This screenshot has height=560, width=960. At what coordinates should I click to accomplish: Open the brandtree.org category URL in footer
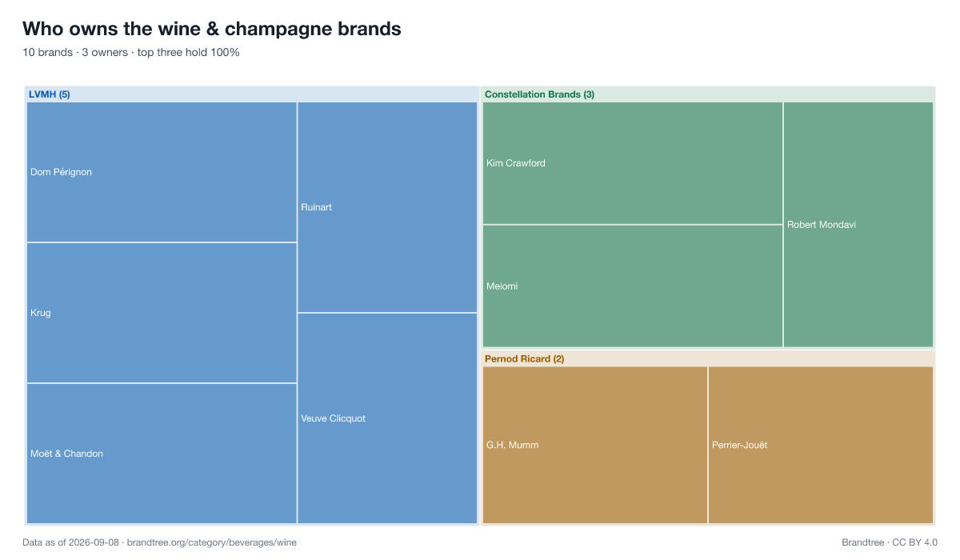[212, 542]
